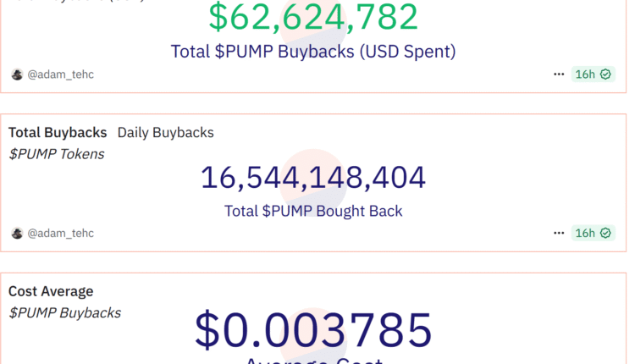Click the "Total $PUMP Bought Back" label
The width and height of the screenshot is (635, 364).
coord(313,211)
